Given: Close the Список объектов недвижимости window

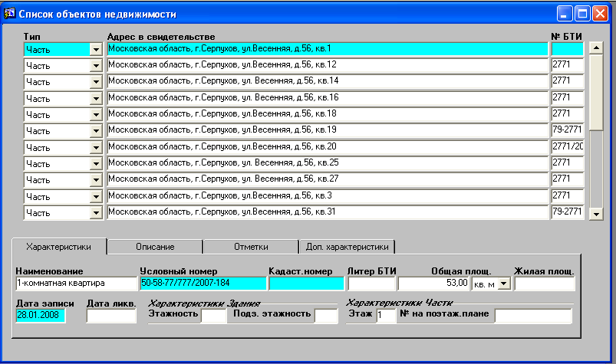Looking at the screenshot, I should tap(601, 14).
